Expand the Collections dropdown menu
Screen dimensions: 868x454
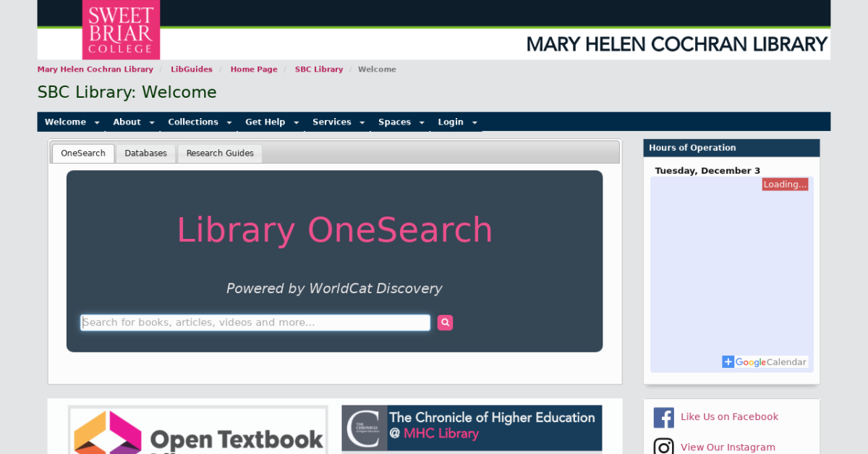pyautogui.click(x=200, y=122)
